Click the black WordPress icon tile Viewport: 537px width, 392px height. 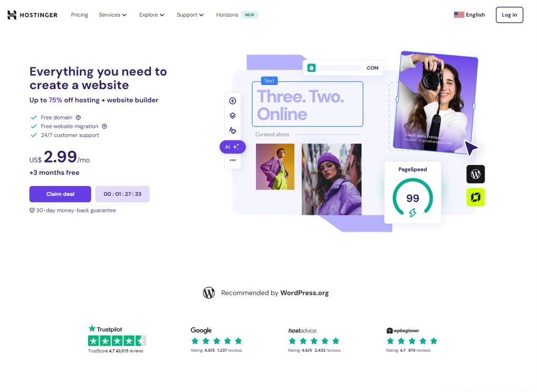coord(475,175)
